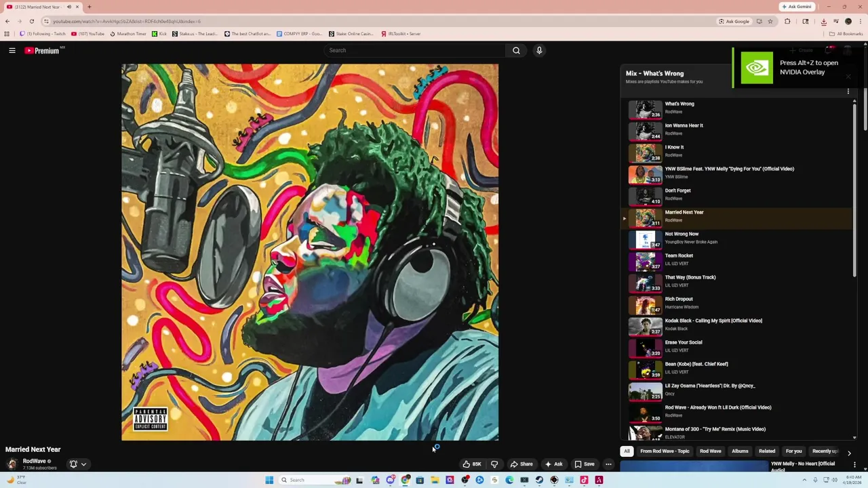This screenshot has width=868, height=488.
Task: Open the Following - Twitch bookmark
Action: pyautogui.click(x=43, y=34)
